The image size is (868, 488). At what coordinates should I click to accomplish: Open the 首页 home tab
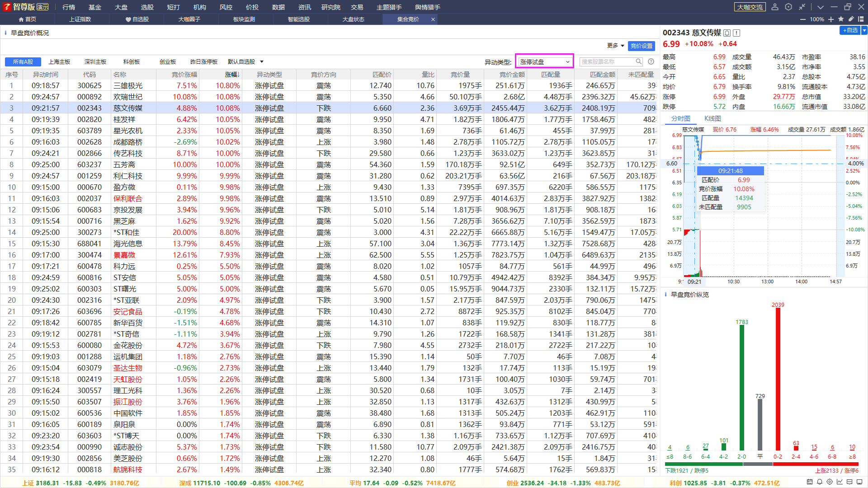27,19
